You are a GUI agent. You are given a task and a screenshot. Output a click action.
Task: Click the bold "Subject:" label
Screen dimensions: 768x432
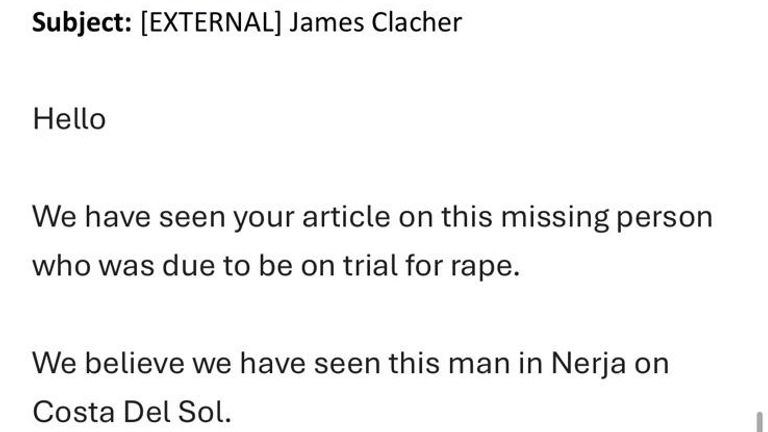tap(82, 22)
